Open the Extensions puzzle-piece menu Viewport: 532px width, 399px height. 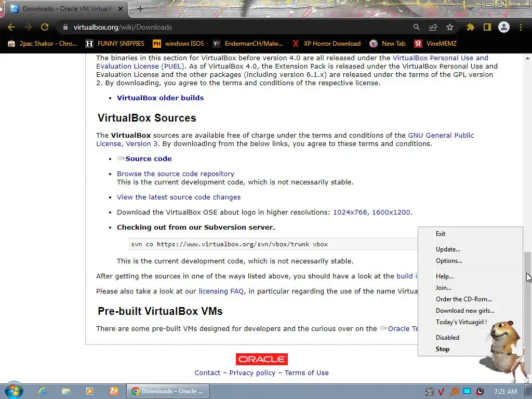(471, 27)
